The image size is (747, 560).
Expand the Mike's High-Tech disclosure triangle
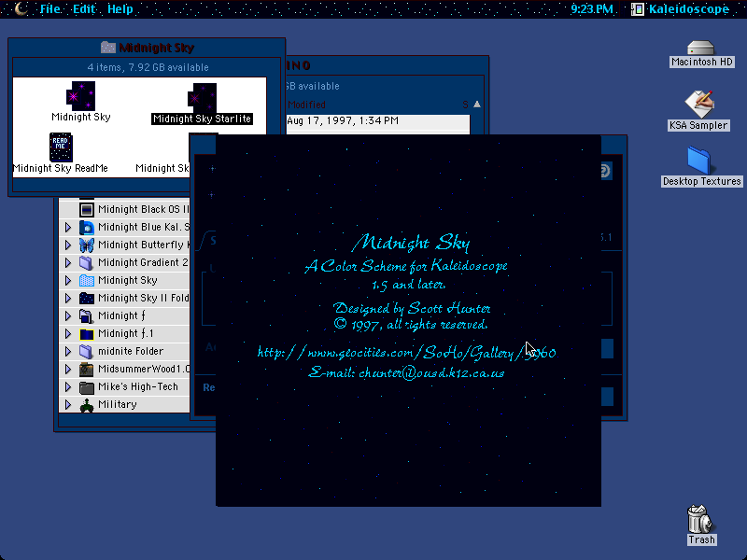click(x=67, y=386)
